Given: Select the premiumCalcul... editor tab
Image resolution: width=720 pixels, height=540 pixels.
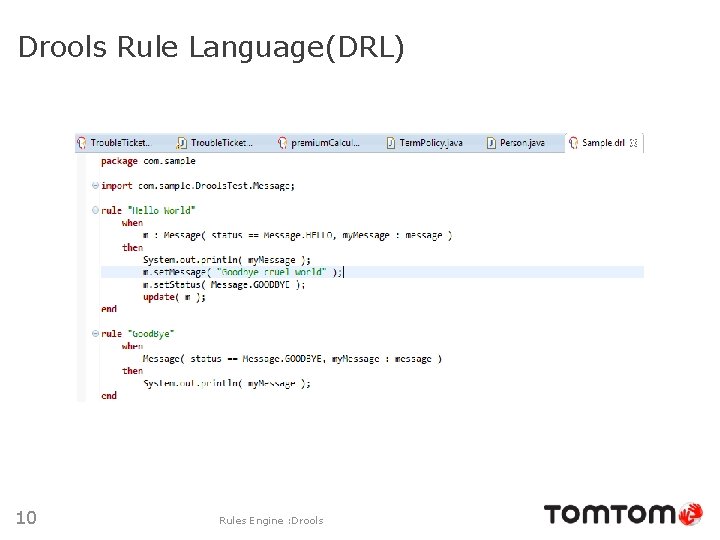Looking at the screenshot, I should pos(319,143).
